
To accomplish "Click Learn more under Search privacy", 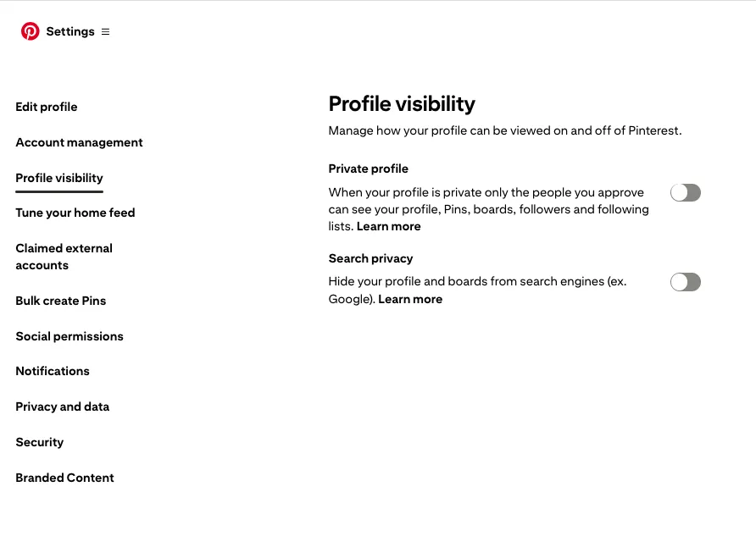I will pyautogui.click(x=410, y=299).
